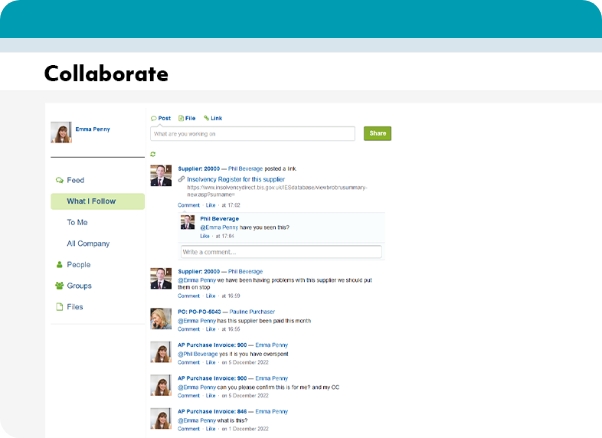This screenshot has height=438, width=602.
Task: Click the Post speech bubble icon
Action: [153, 118]
